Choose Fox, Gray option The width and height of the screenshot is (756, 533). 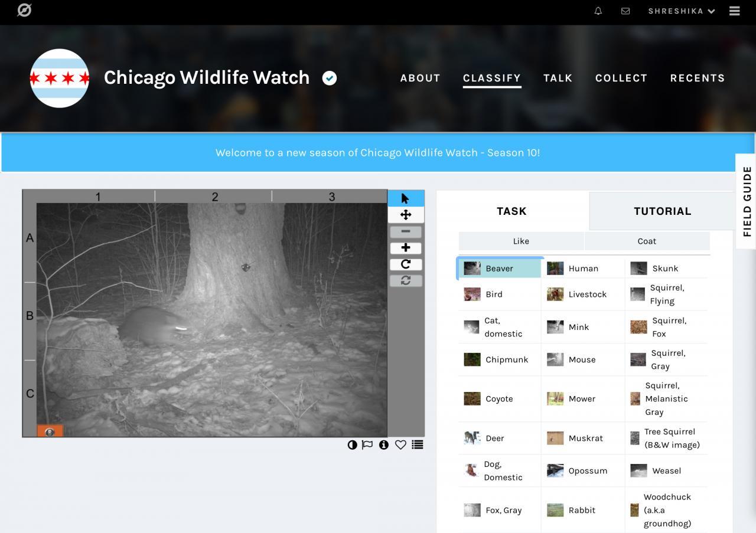tap(500, 510)
